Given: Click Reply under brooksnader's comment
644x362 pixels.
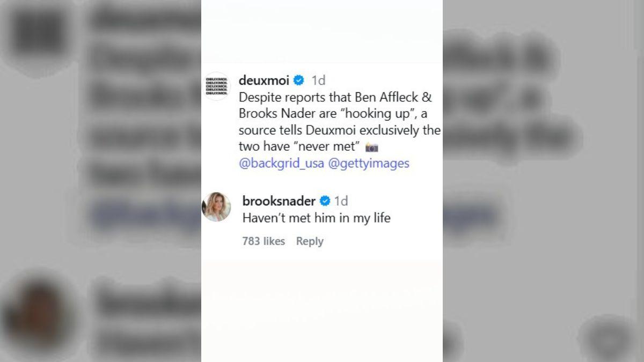Looking at the screenshot, I should point(310,241).
